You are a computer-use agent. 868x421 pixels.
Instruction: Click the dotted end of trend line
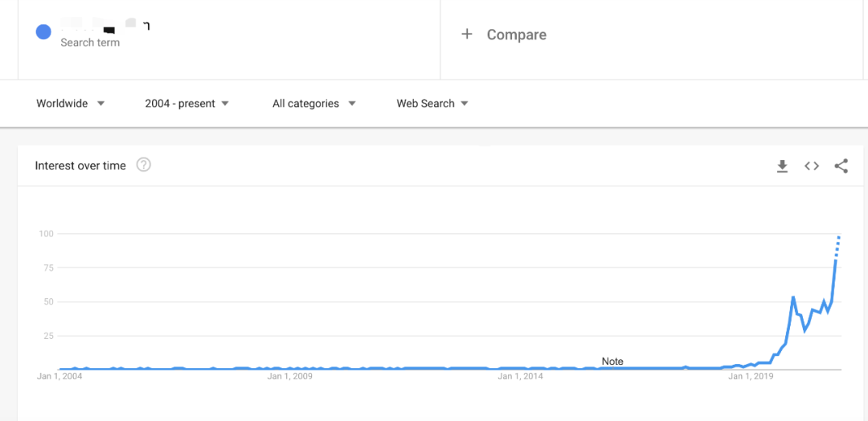[837, 244]
